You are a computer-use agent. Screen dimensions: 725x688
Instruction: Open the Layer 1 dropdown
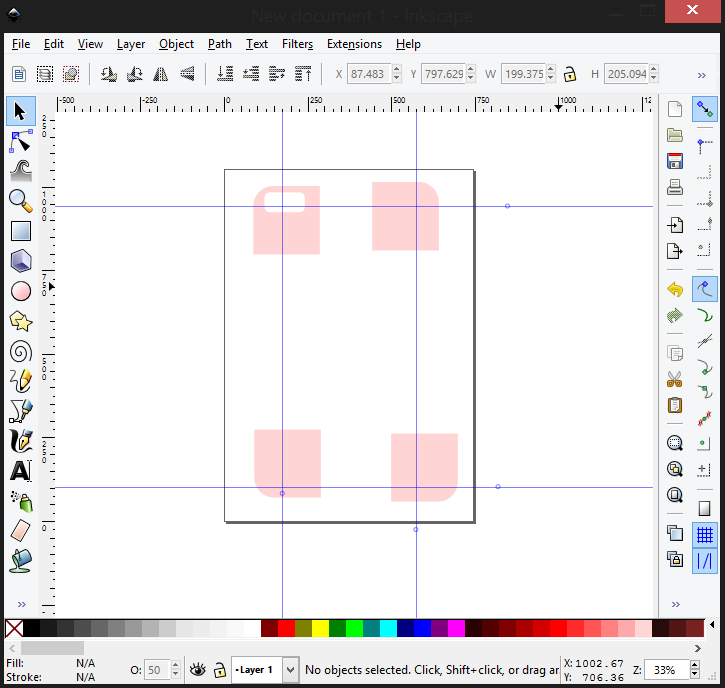coord(290,670)
